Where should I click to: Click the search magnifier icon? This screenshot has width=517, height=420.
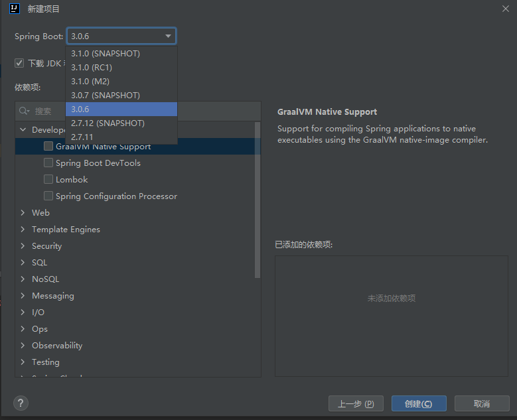pyautogui.click(x=24, y=111)
